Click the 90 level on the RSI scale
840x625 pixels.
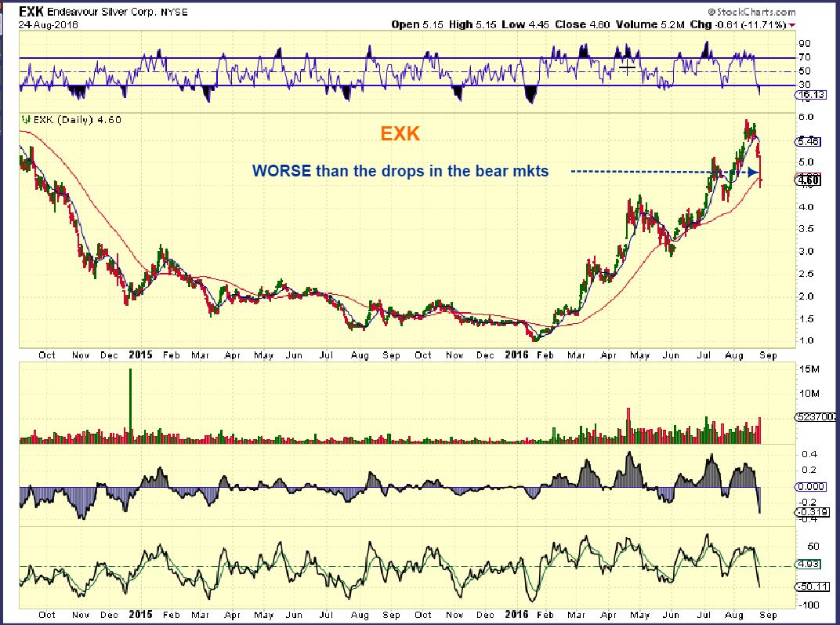[x=805, y=43]
